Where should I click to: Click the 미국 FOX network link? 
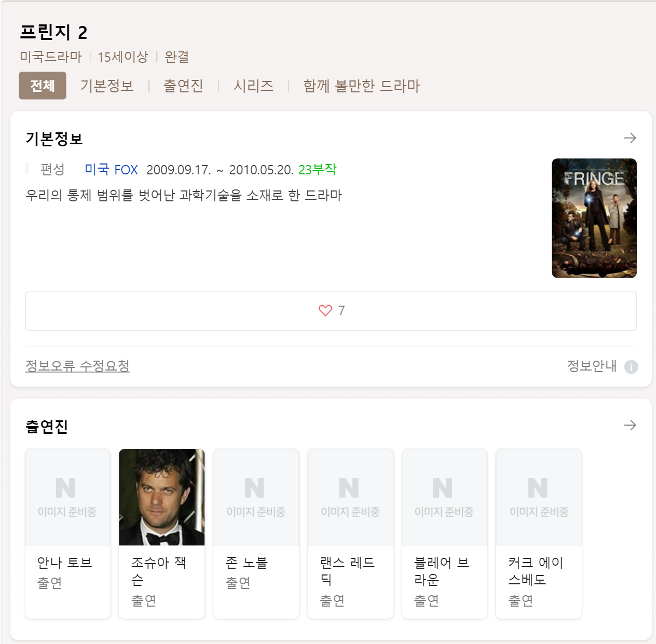click(x=111, y=170)
